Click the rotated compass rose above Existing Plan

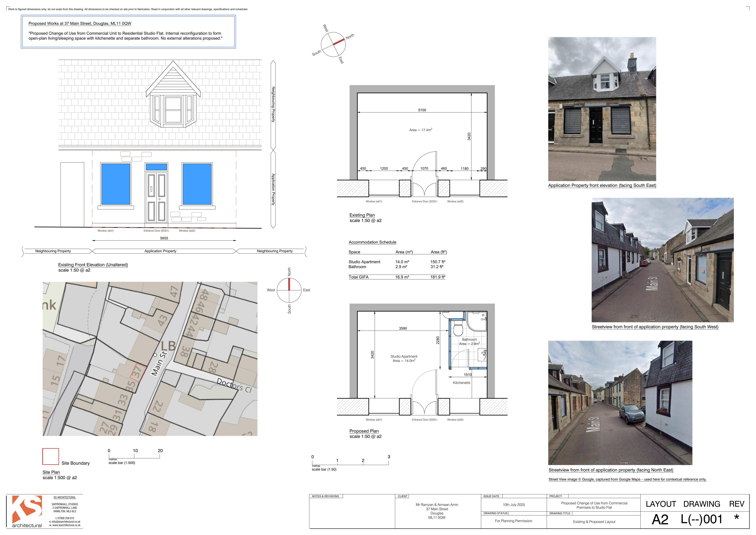[x=333, y=44]
